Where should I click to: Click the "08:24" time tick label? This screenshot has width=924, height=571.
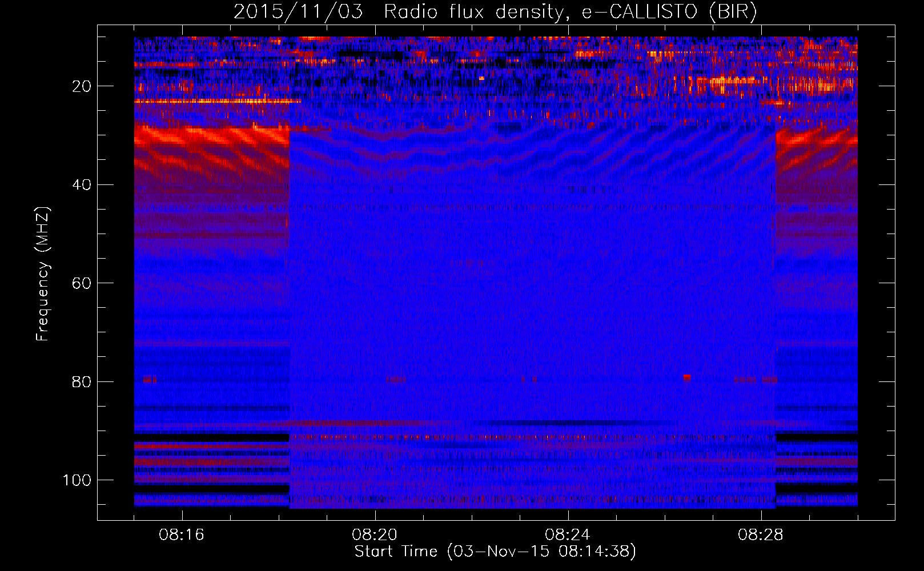568,535
